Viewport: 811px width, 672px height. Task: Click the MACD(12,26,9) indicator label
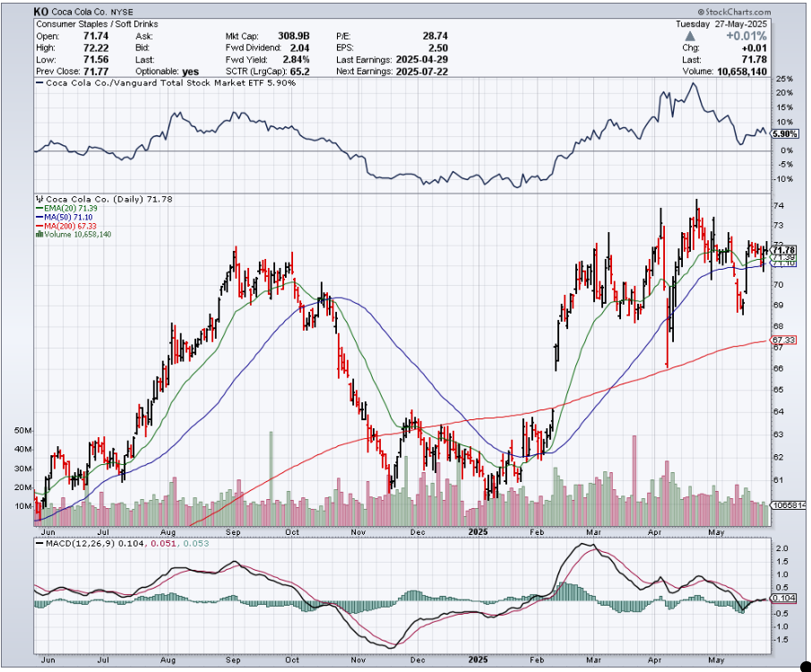click(80, 544)
